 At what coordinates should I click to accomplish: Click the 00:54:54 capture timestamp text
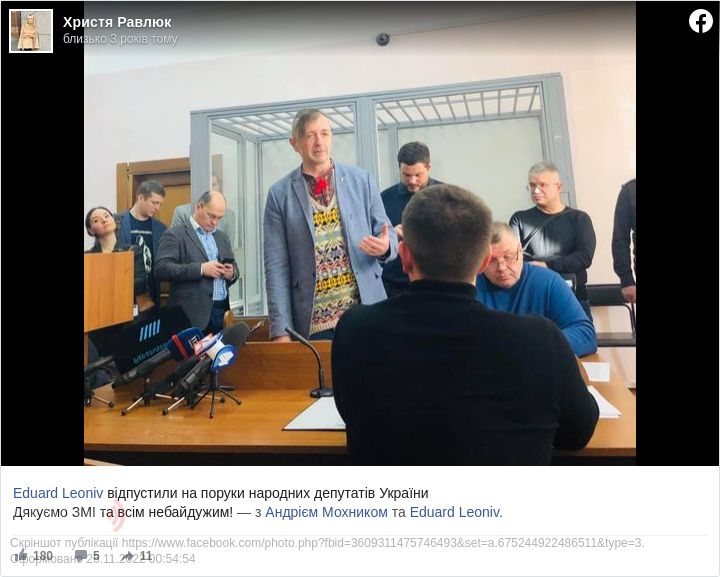[x=173, y=559]
